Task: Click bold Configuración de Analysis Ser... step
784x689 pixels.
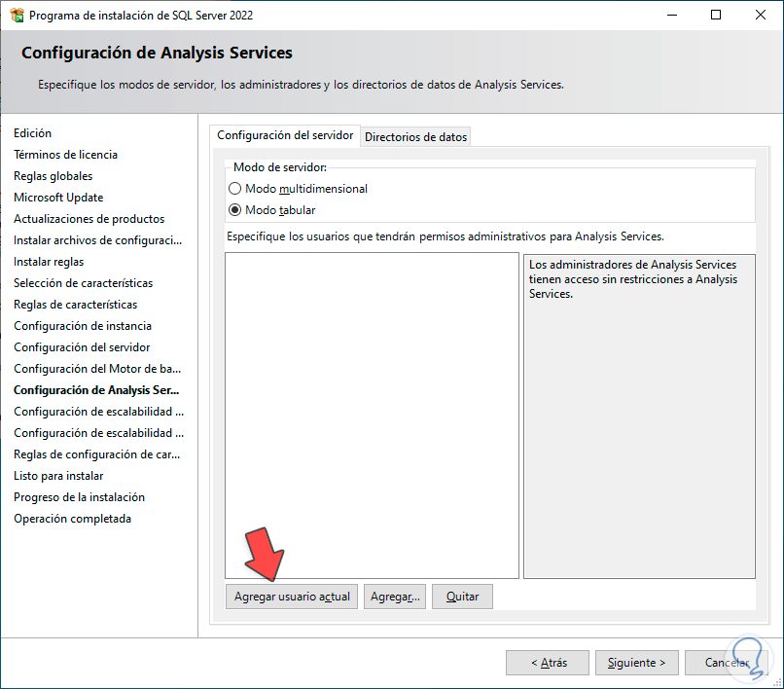Action: [x=96, y=390]
